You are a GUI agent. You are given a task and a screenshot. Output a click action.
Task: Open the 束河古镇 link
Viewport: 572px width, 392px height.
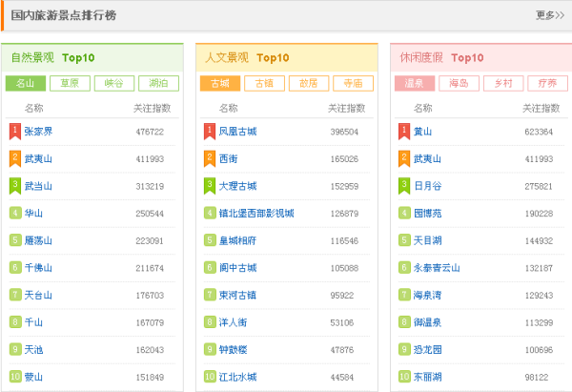(x=237, y=295)
